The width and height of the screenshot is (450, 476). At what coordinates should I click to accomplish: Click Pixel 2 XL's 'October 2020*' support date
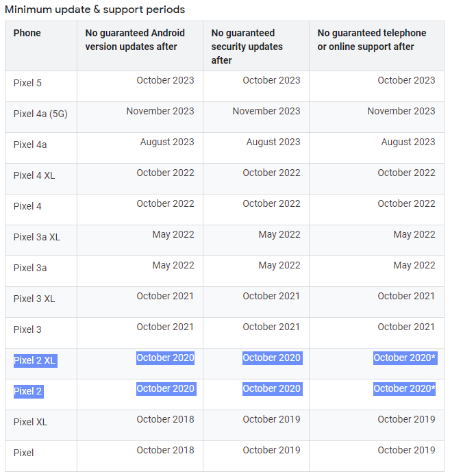click(405, 358)
